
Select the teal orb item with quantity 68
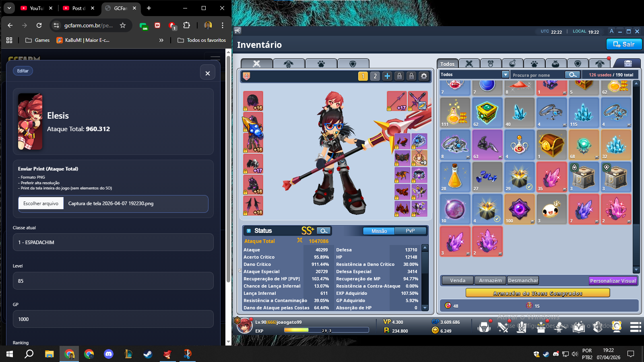pyautogui.click(x=584, y=145)
